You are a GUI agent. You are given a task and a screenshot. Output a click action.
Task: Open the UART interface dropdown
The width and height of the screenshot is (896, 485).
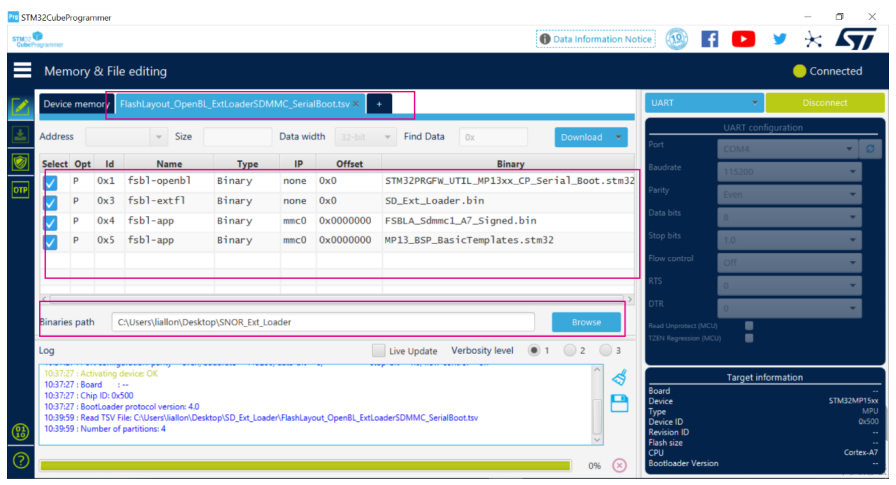click(705, 103)
